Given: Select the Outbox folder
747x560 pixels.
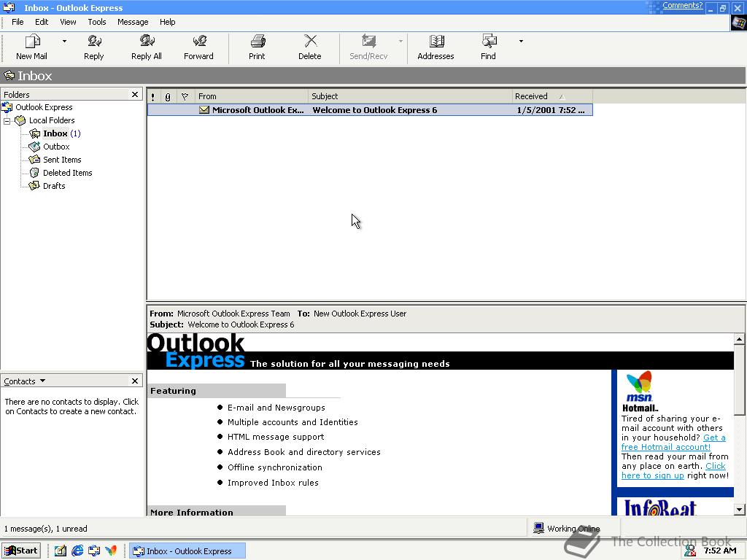Looking at the screenshot, I should [x=56, y=147].
